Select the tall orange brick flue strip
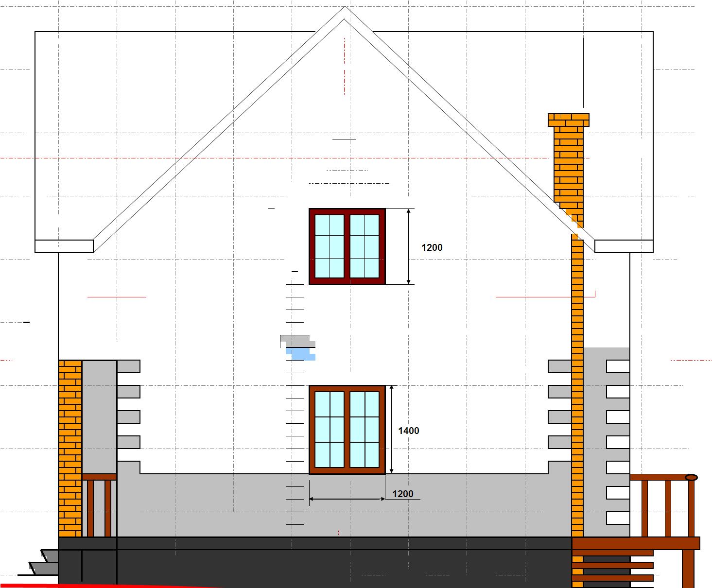Screen dimensions: 712x588 pyautogui.click(x=577, y=385)
